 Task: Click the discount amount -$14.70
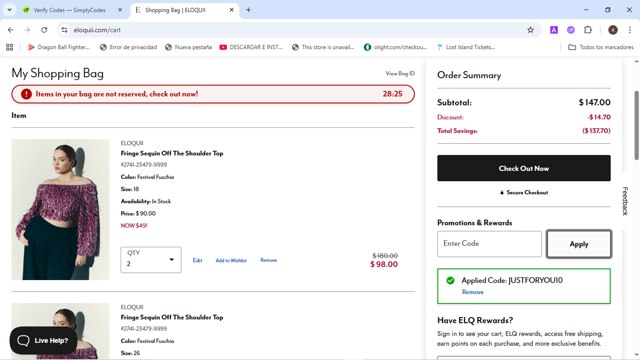point(599,117)
